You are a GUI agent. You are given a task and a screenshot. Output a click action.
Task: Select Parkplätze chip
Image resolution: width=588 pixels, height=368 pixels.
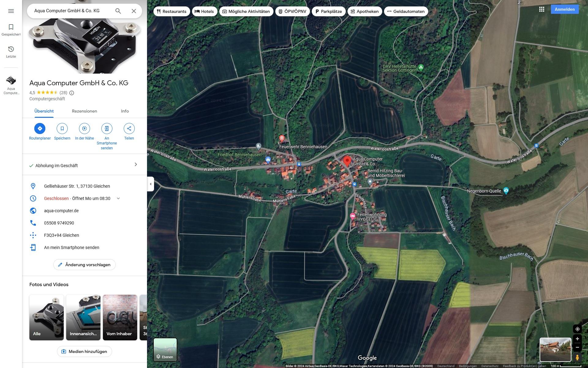[329, 11]
